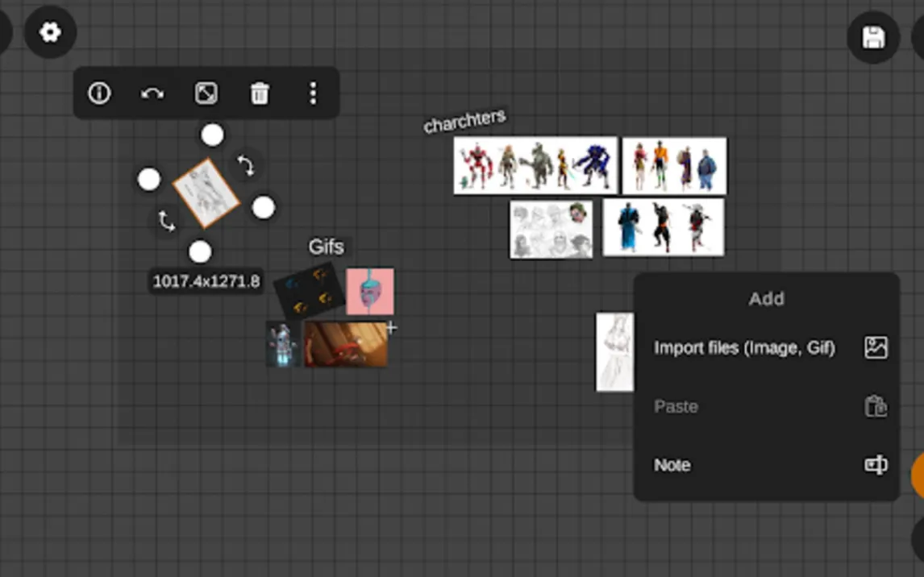Show info for selected image
Image resolution: width=924 pixels, height=577 pixels.
click(x=99, y=93)
